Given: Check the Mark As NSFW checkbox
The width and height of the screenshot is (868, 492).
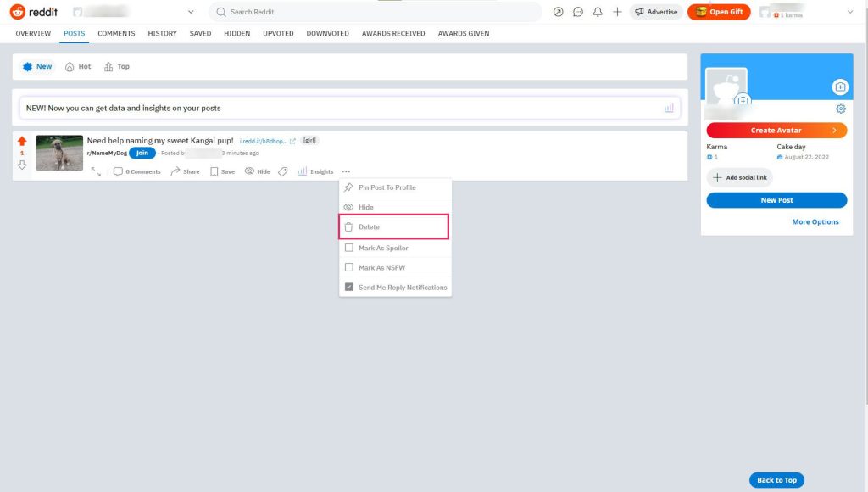Looking at the screenshot, I should 349,267.
